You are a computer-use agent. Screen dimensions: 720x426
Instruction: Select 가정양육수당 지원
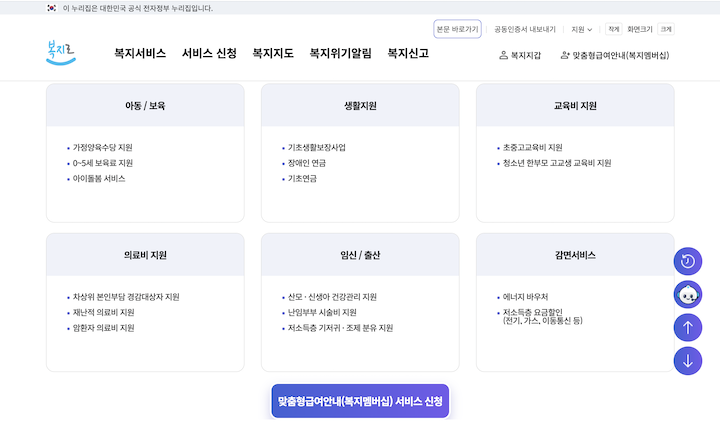tap(102, 147)
